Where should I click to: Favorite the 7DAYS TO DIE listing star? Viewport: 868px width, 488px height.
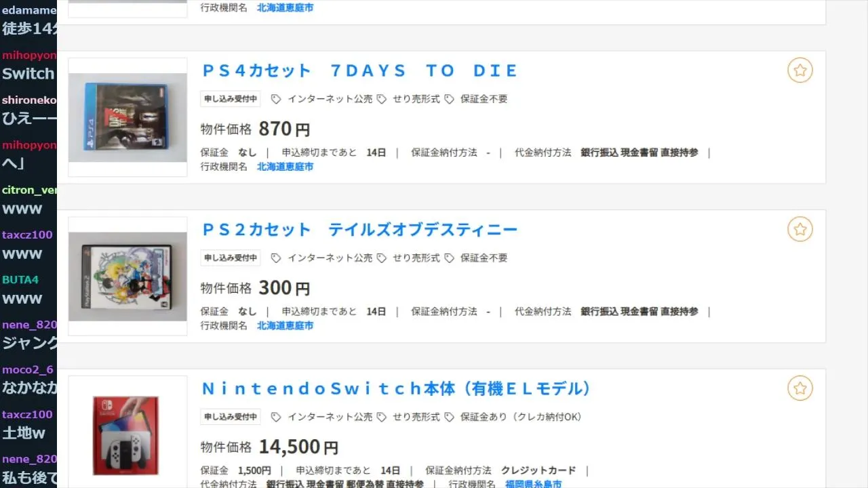[800, 70]
